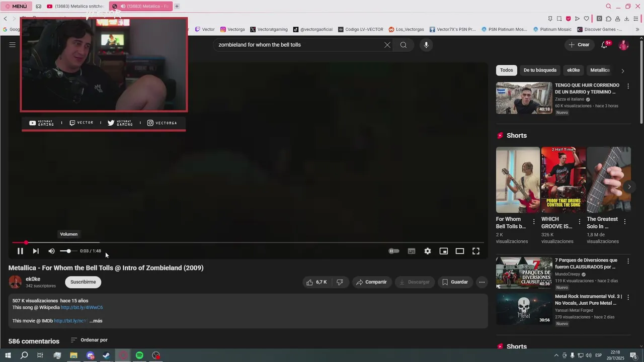Pause the video playback
The image size is (644, 362).
tap(20, 251)
